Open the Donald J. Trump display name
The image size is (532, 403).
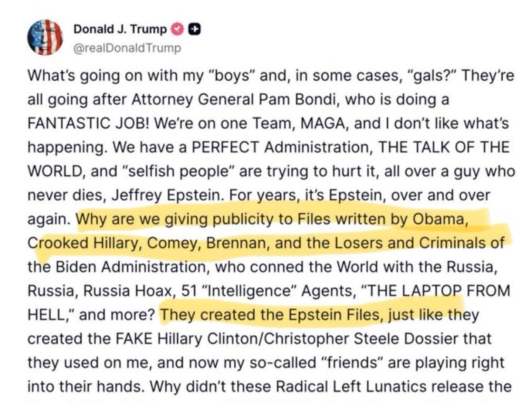click(x=120, y=29)
